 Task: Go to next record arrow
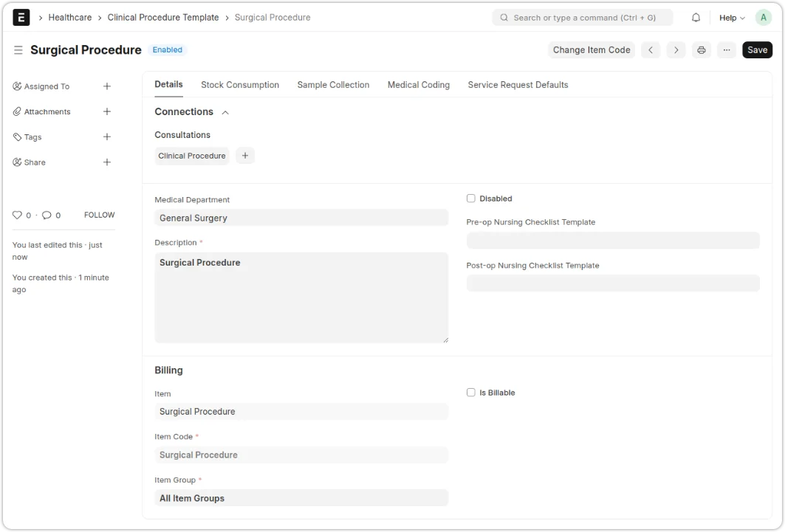(x=676, y=50)
